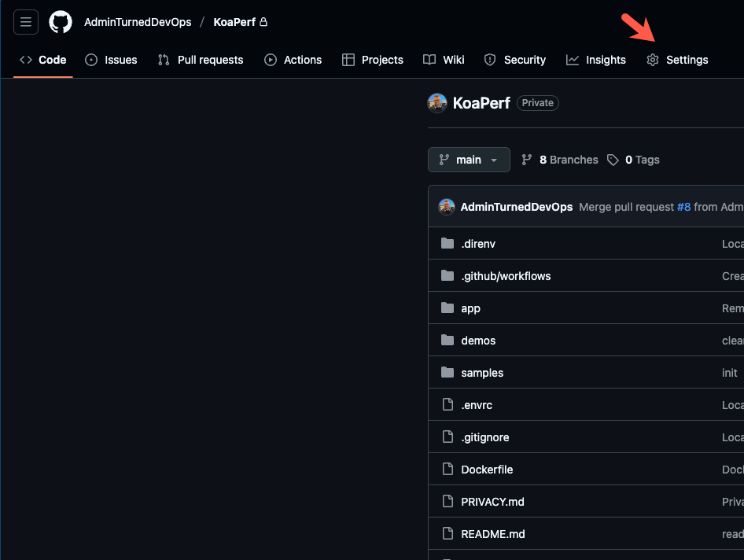Image resolution: width=744 pixels, height=560 pixels.
Task: Open the Projects tab
Action: click(x=373, y=60)
